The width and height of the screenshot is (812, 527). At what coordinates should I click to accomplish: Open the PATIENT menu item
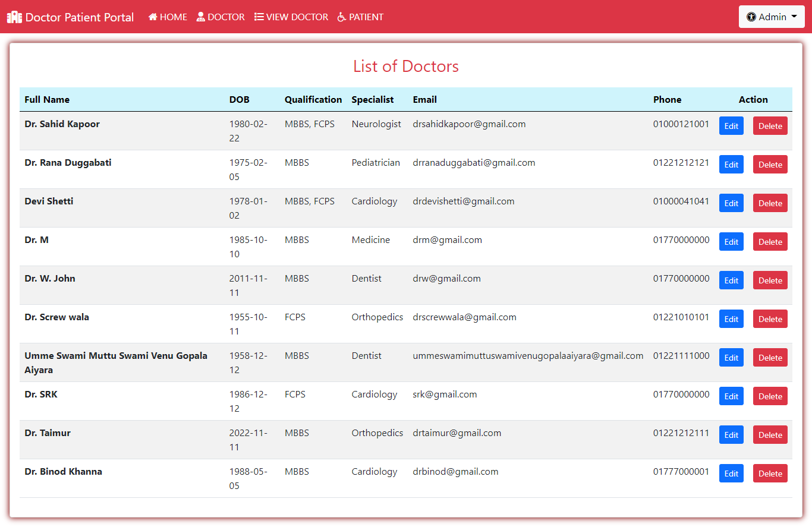[x=366, y=17]
